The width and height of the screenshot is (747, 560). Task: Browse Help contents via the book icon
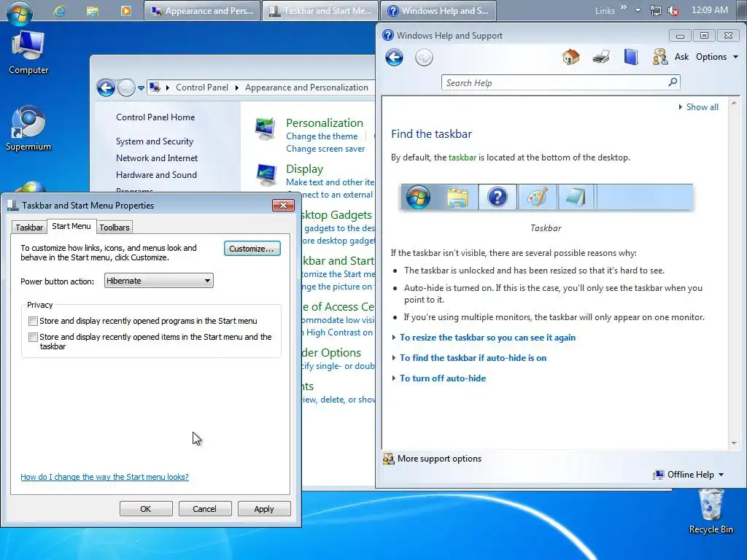click(x=631, y=57)
